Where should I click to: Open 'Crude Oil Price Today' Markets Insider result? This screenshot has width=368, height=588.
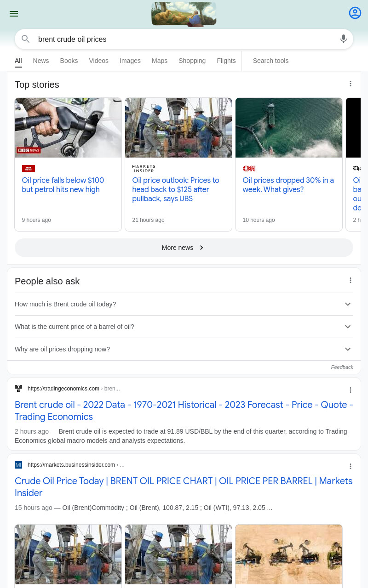point(184,487)
